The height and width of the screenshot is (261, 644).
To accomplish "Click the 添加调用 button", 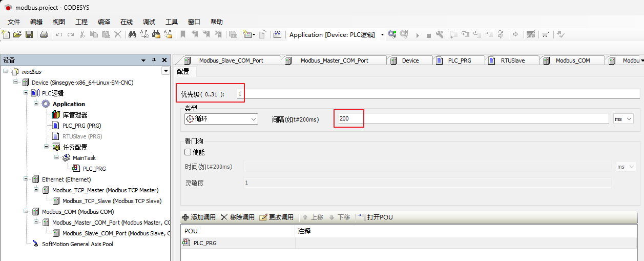I will click(199, 217).
